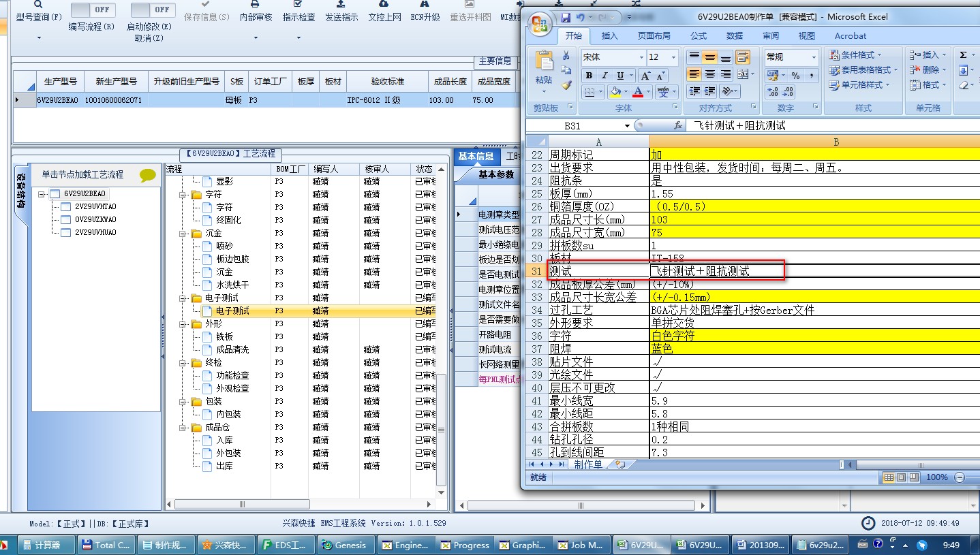The image size is (980, 555).
Task: Open the font size 12 dropdown
Action: pyautogui.click(x=674, y=57)
